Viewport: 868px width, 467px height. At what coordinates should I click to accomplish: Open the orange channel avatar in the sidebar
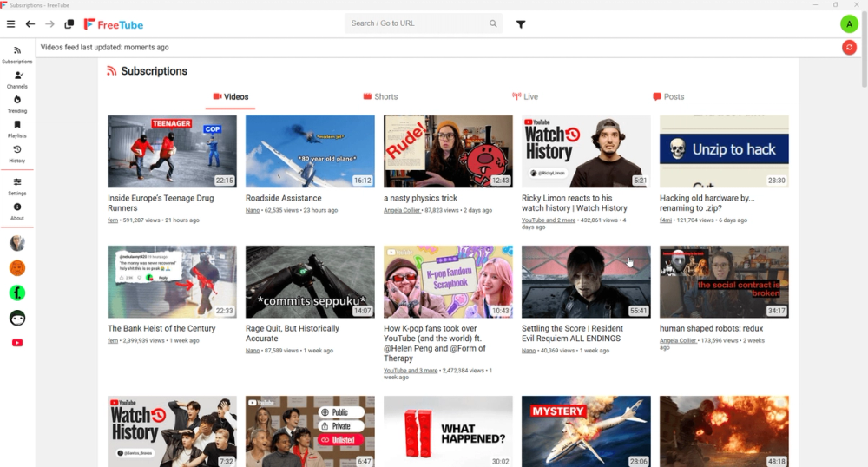pyautogui.click(x=17, y=268)
